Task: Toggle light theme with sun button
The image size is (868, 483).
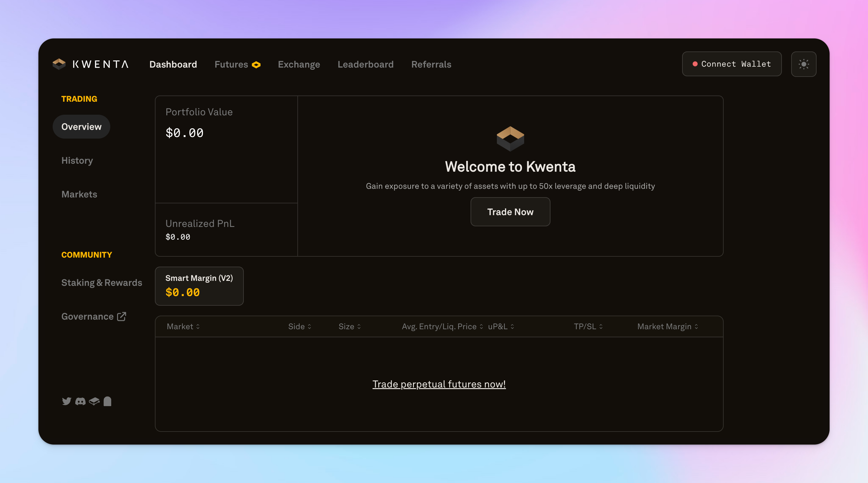Action: coord(803,64)
